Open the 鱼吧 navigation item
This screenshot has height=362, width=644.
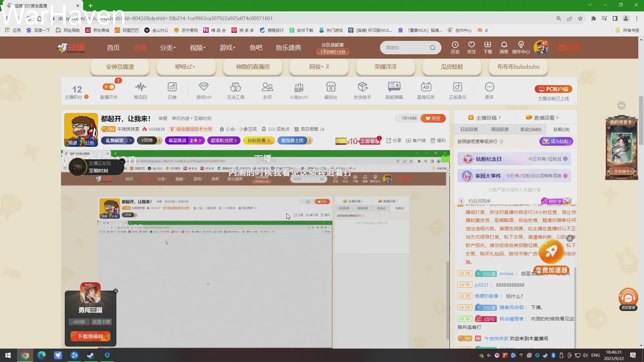pos(256,48)
